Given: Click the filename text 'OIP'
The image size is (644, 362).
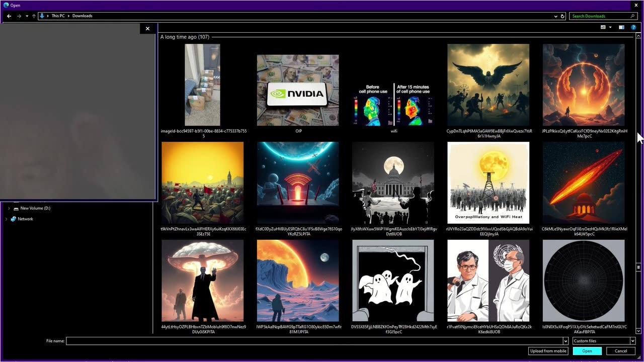Looking at the screenshot, I should (x=298, y=131).
